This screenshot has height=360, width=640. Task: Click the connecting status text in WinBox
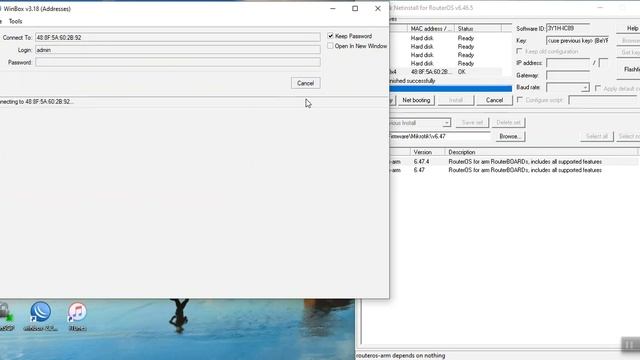point(36,102)
